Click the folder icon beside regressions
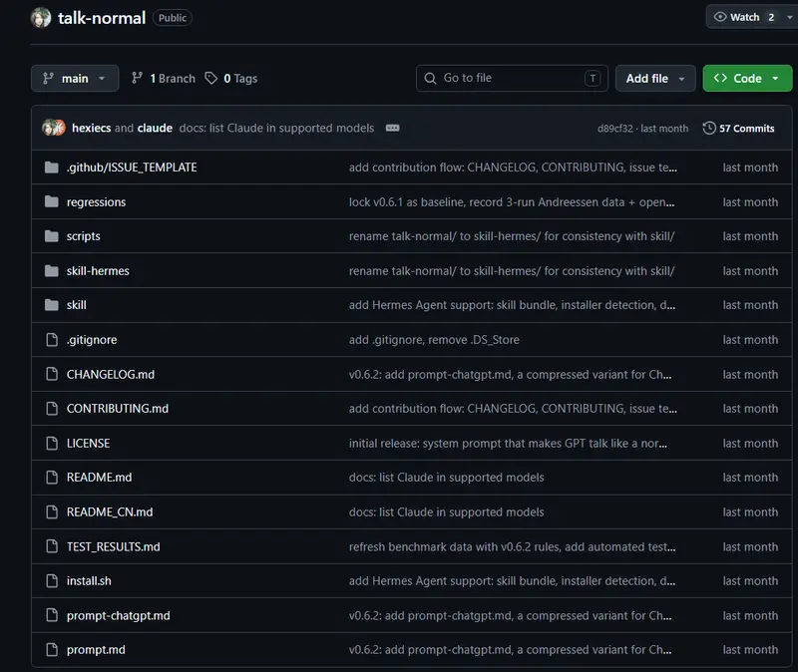Image resolution: width=798 pixels, height=672 pixels. tap(52, 202)
